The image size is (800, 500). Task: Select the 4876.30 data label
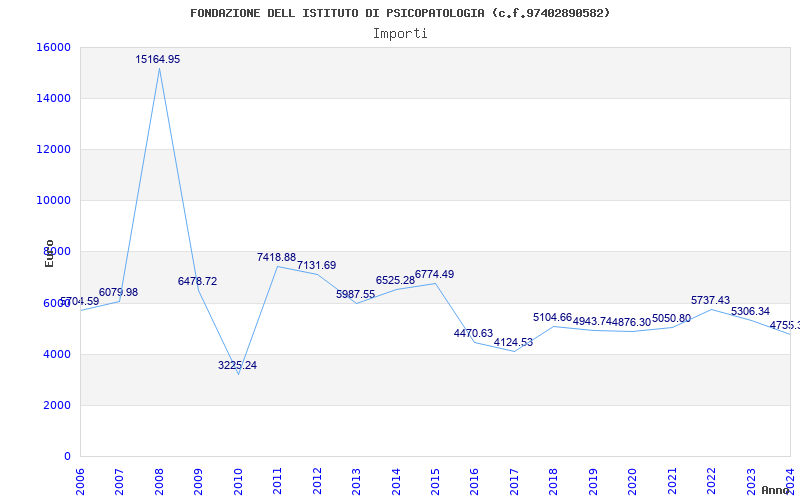pyautogui.click(x=632, y=323)
